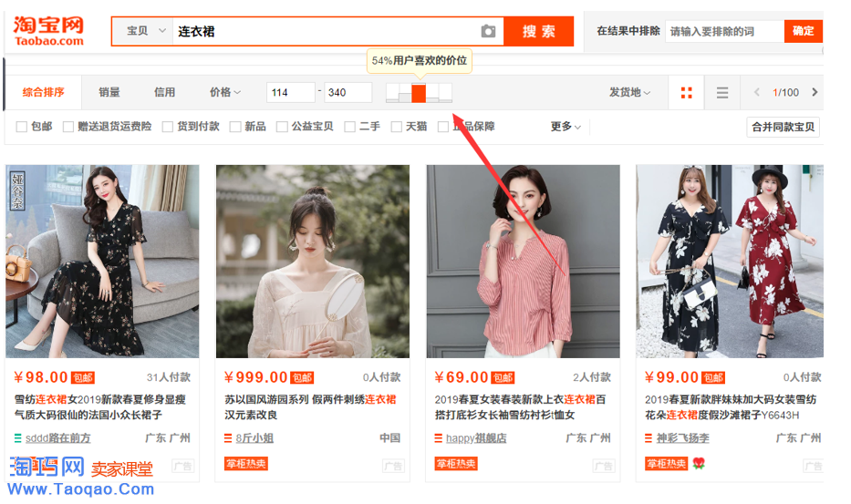
Task: Click the camera image-search icon
Action: (488, 32)
